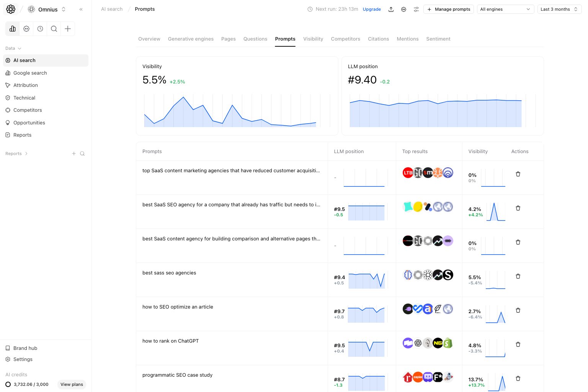Open Reports item under Data in sidebar

click(x=46, y=135)
